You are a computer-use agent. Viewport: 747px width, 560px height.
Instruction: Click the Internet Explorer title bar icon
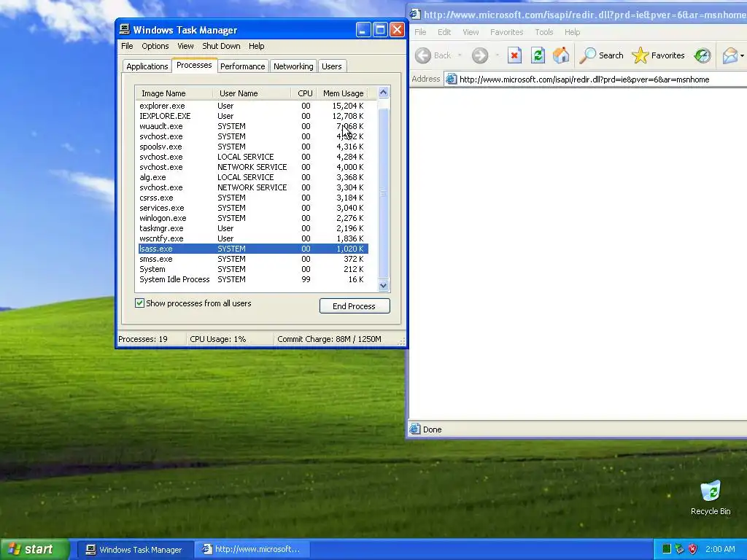[x=414, y=15]
